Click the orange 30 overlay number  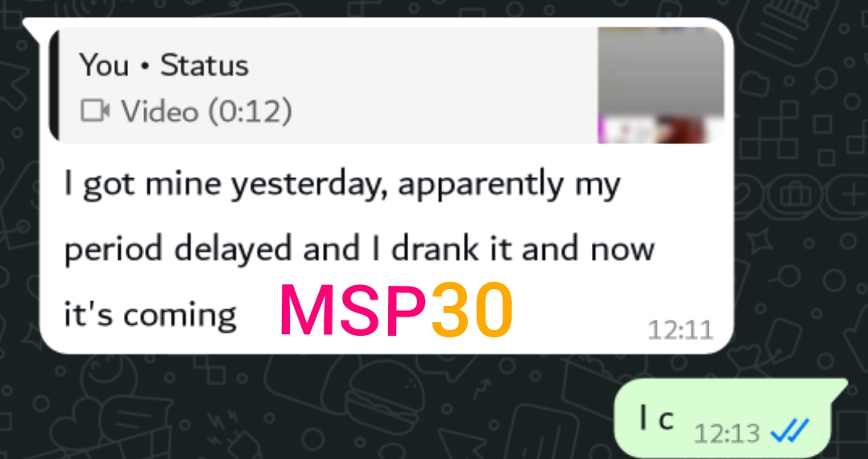point(472,311)
